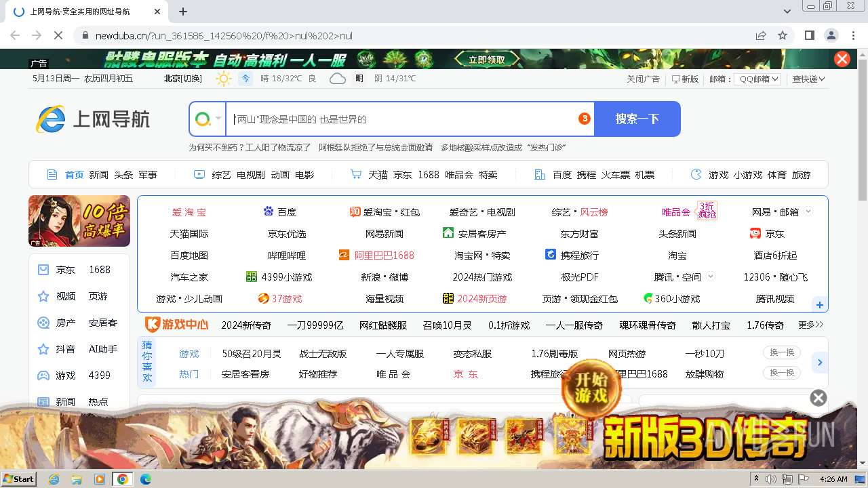This screenshot has width=868, height=488.
Task: Open Chrome three-dot menu
Action: [853, 35]
